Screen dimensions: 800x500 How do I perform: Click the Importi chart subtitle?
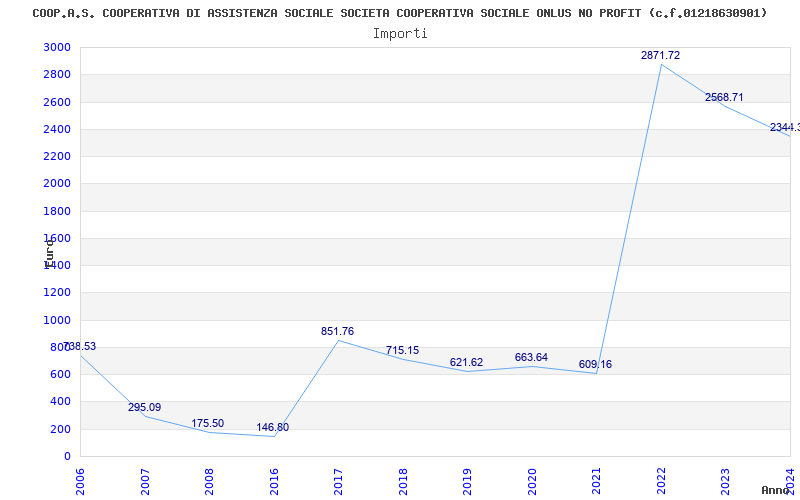[400, 33]
